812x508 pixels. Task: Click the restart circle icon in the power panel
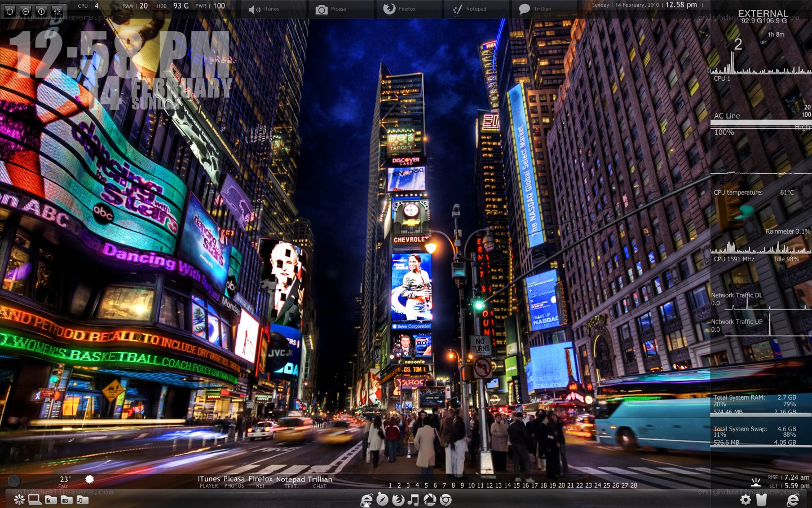point(41,11)
